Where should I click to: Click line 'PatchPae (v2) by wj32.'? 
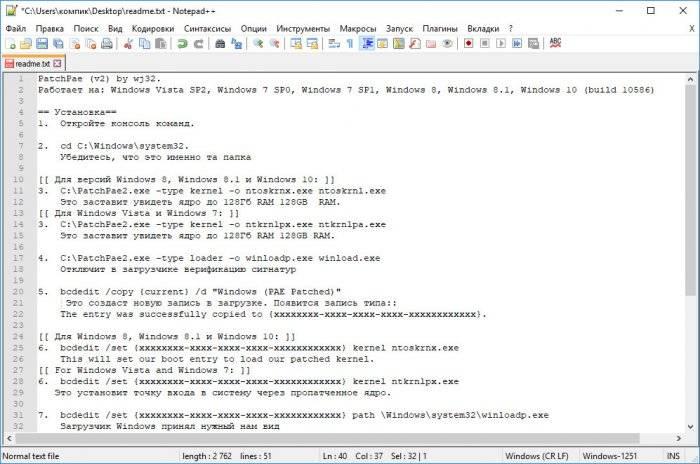pos(99,79)
